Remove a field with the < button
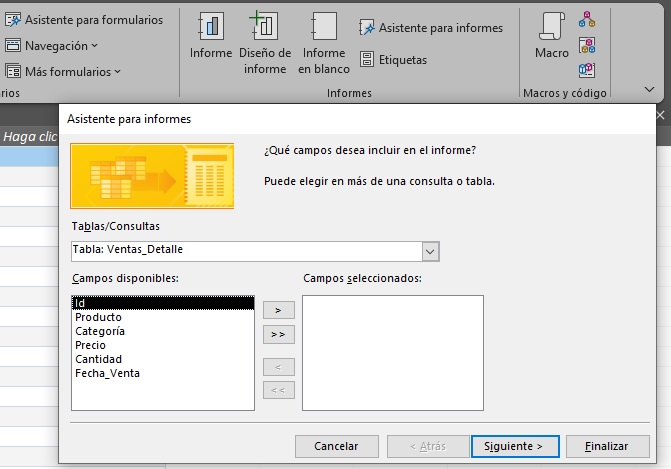Screen dimensions: 671x469 click(279, 367)
